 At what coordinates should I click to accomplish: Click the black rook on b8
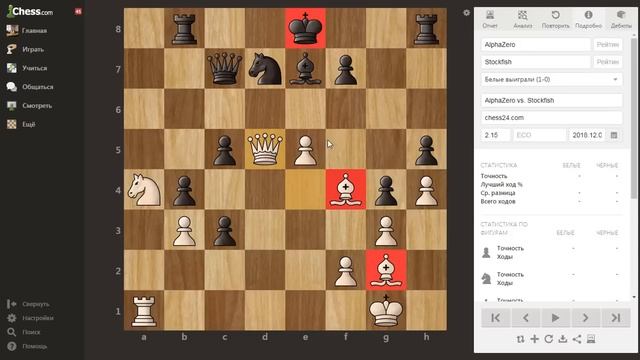coord(184,28)
